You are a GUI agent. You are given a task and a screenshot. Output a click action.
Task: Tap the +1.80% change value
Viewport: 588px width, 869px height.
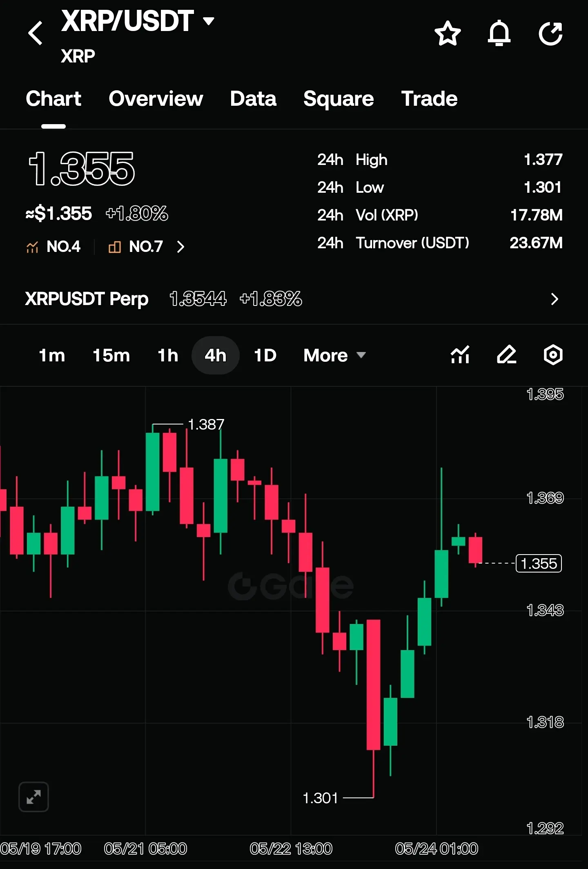coord(137,214)
